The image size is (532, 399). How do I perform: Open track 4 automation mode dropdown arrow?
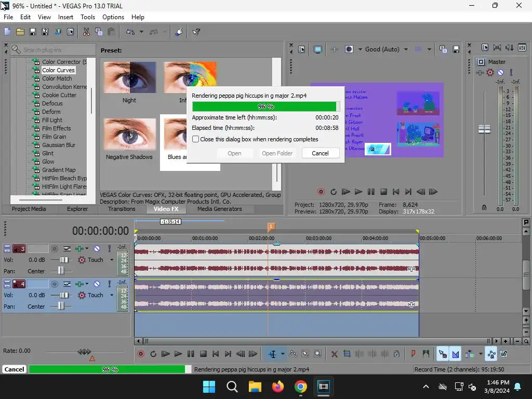(x=112, y=295)
